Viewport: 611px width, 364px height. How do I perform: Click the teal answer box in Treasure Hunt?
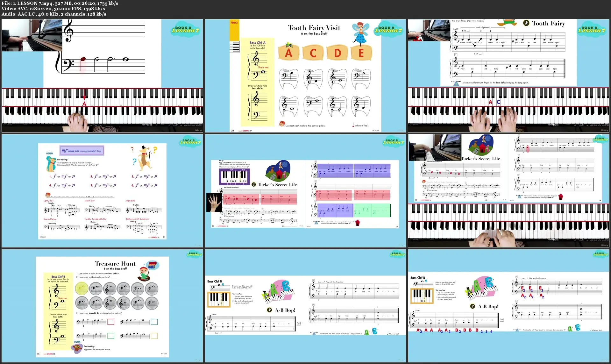[x=154, y=322]
